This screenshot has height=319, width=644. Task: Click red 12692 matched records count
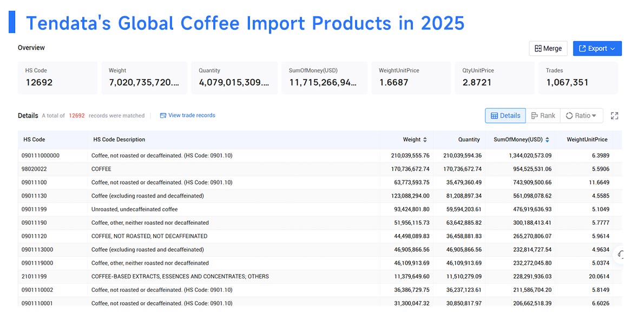pos(77,116)
